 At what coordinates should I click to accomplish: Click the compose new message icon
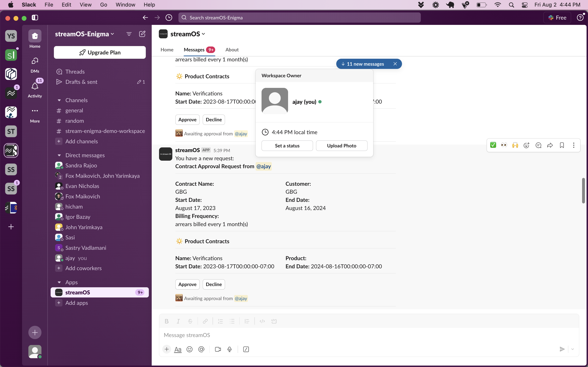[x=142, y=34]
